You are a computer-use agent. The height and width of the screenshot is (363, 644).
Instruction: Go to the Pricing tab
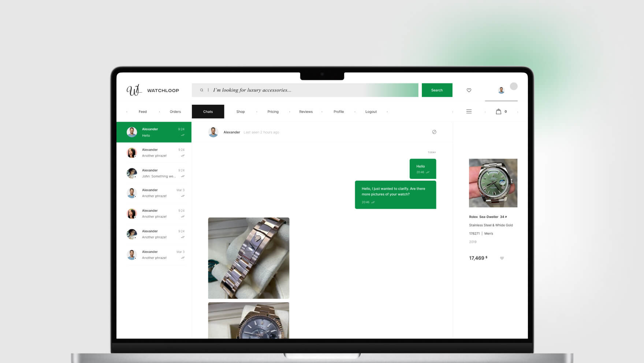pyautogui.click(x=273, y=112)
